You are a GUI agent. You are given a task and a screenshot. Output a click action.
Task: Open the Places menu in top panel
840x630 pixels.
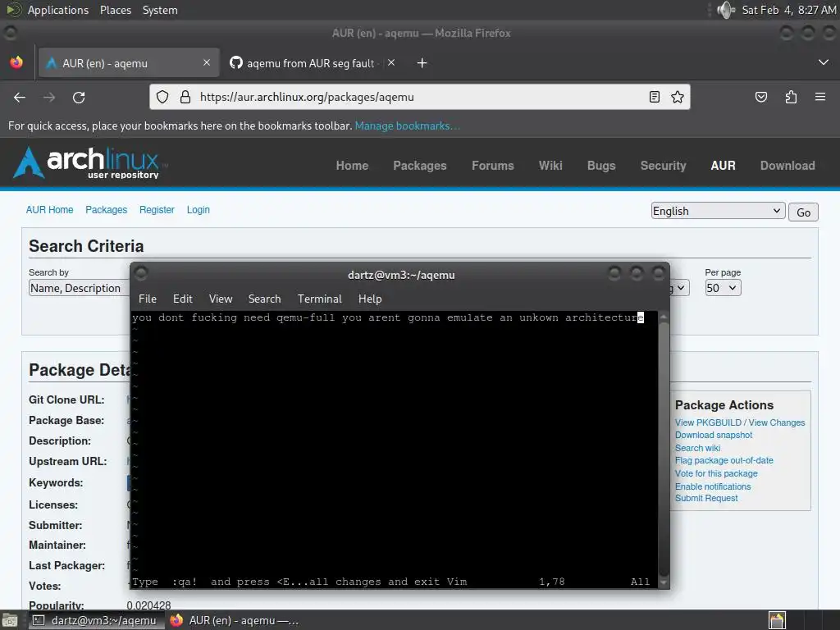(116, 10)
